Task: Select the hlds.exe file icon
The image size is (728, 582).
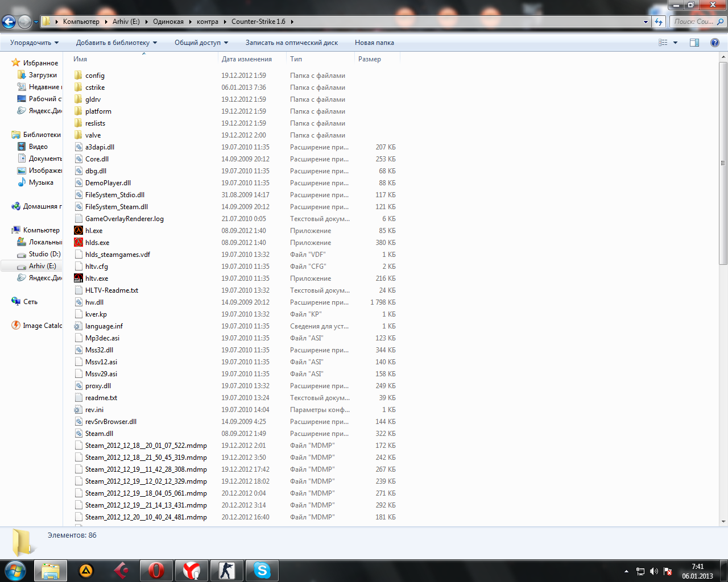Action: (x=78, y=243)
